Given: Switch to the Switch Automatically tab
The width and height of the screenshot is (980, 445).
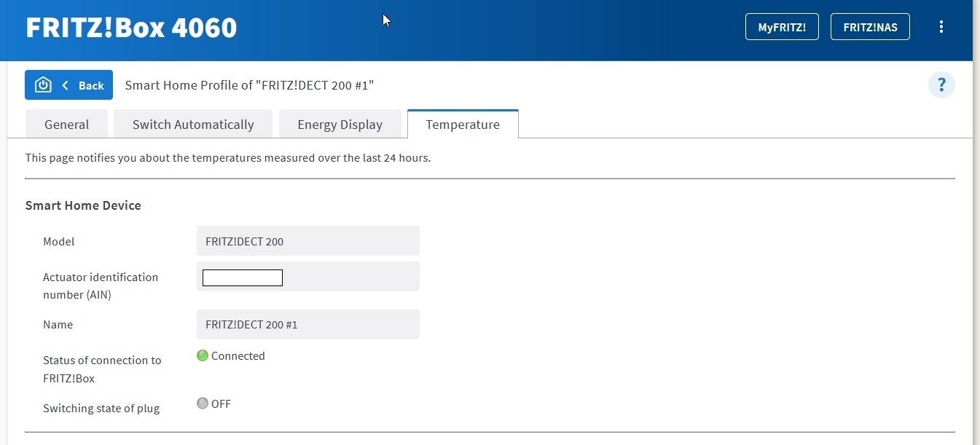Looking at the screenshot, I should (x=193, y=125).
